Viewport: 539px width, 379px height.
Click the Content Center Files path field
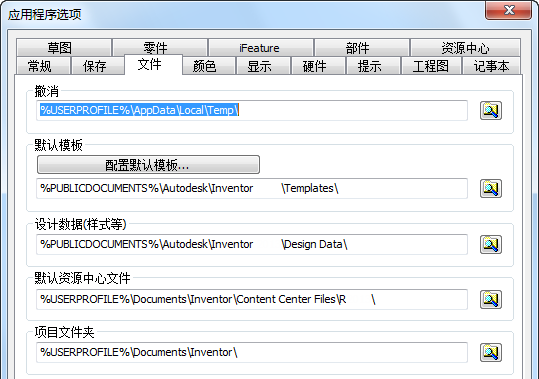252,299
